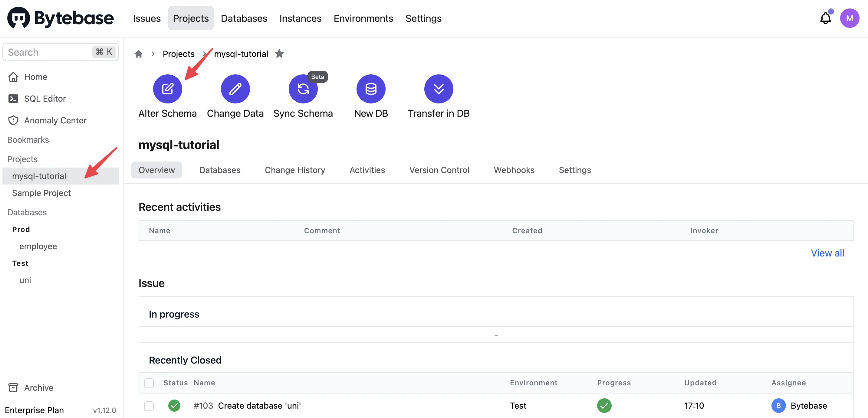Open the top Settings menu

pos(423,18)
